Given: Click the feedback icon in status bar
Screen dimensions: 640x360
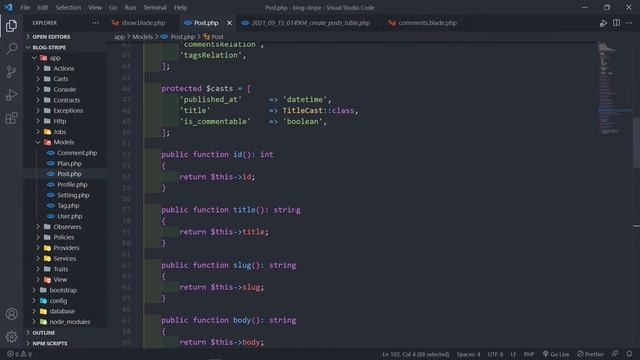Looking at the screenshot, I should [615, 354].
